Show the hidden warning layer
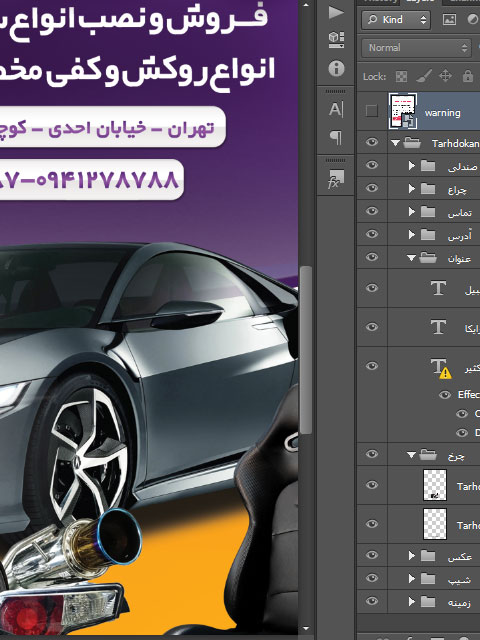 click(372, 111)
